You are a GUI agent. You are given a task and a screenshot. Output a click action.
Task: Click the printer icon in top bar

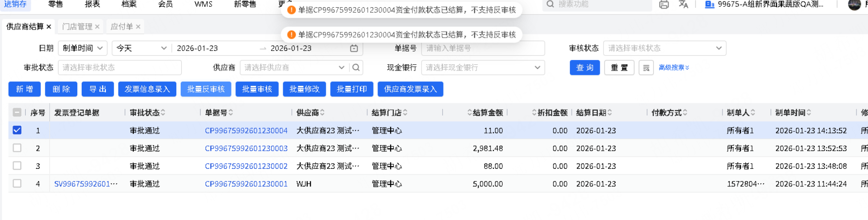[664, 4]
